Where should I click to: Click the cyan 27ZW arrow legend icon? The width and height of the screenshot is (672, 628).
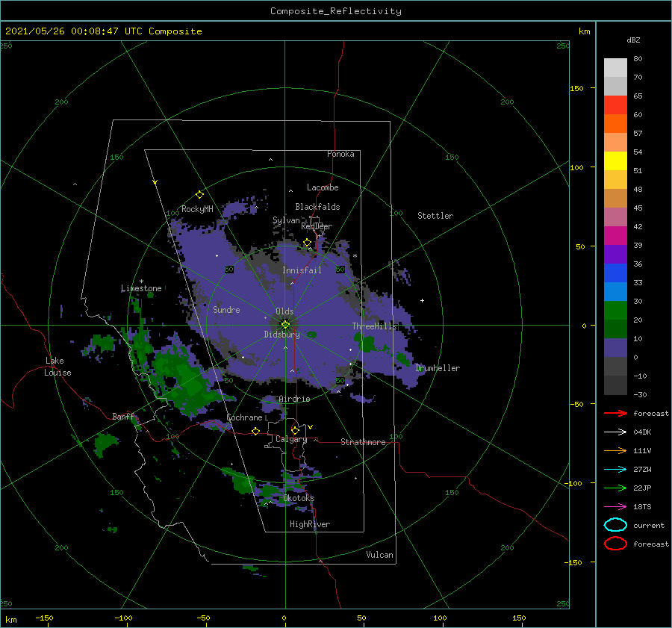(615, 470)
